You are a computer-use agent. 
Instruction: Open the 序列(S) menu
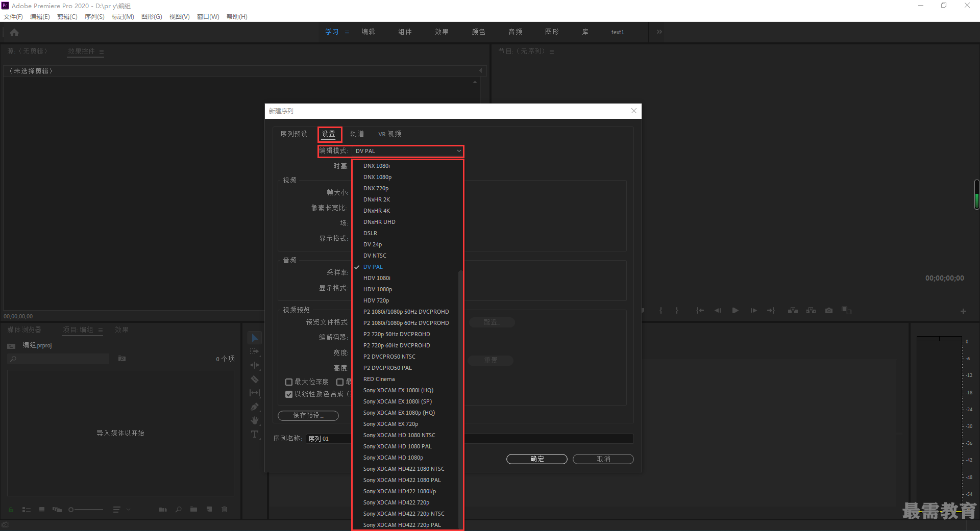click(x=94, y=17)
